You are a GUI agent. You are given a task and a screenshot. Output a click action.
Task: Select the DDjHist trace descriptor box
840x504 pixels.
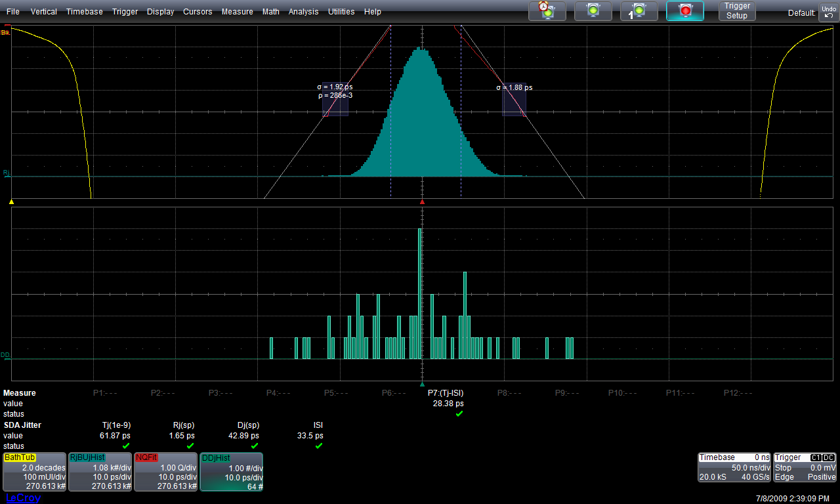point(231,472)
